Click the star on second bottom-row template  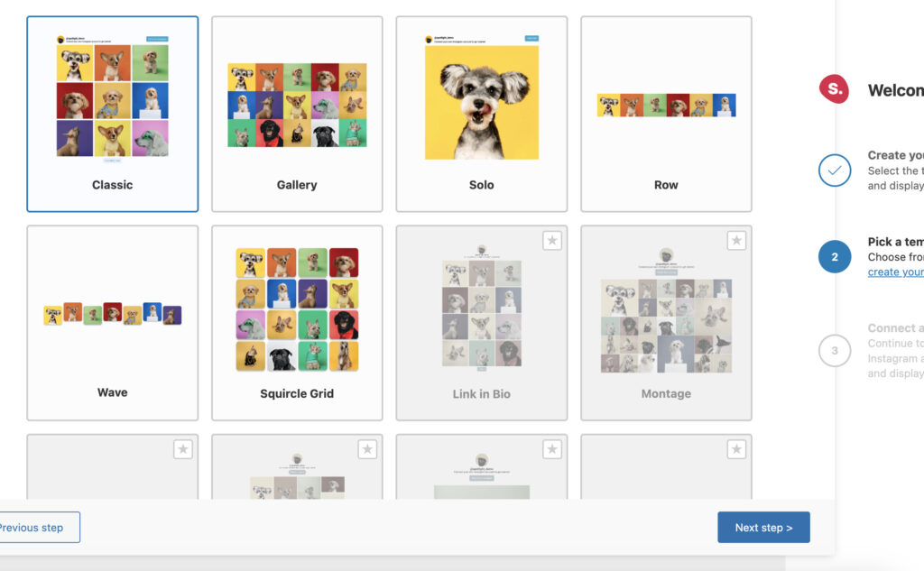click(x=367, y=449)
